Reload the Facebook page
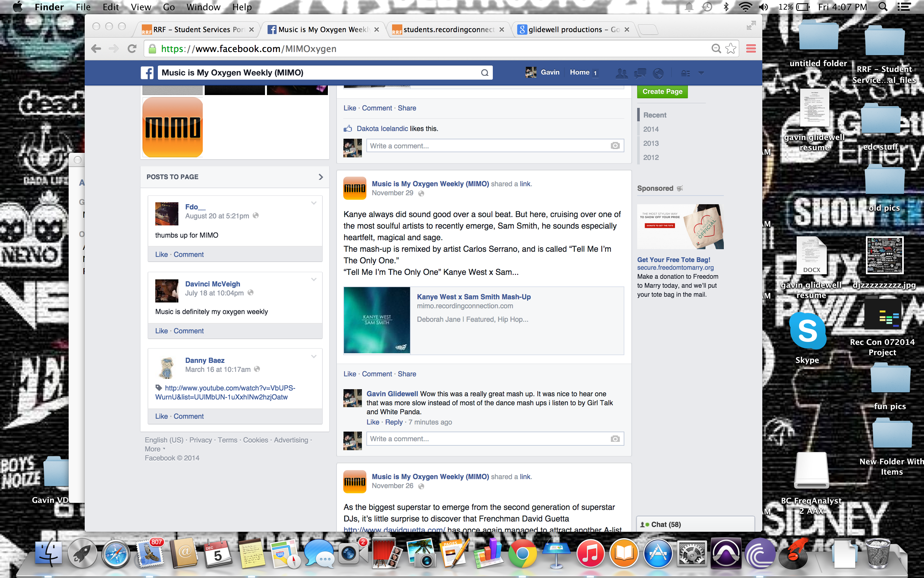This screenshot has height=578, width=924. tap(132, 48)
